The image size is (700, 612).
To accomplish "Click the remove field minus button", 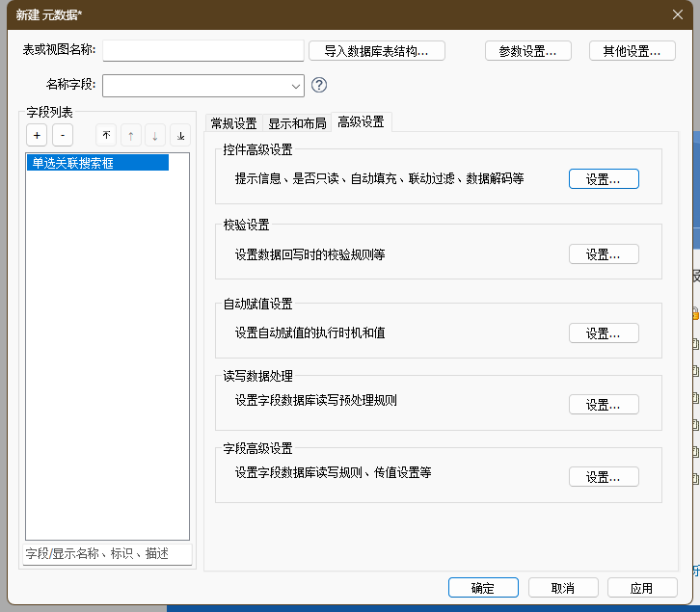I will click(61, 136).
